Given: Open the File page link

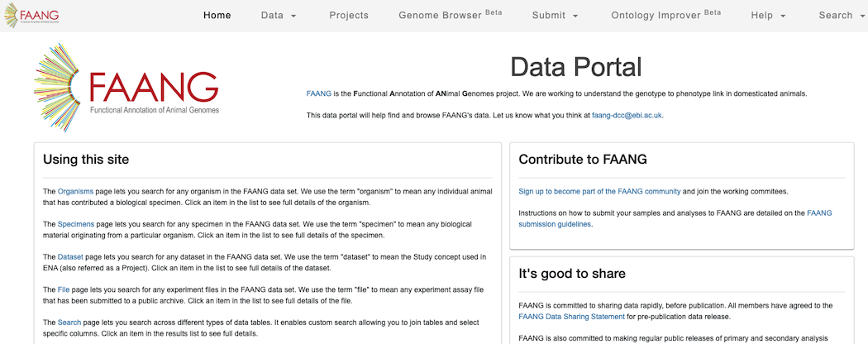Looking at the screenshot, I should (64, 289).
